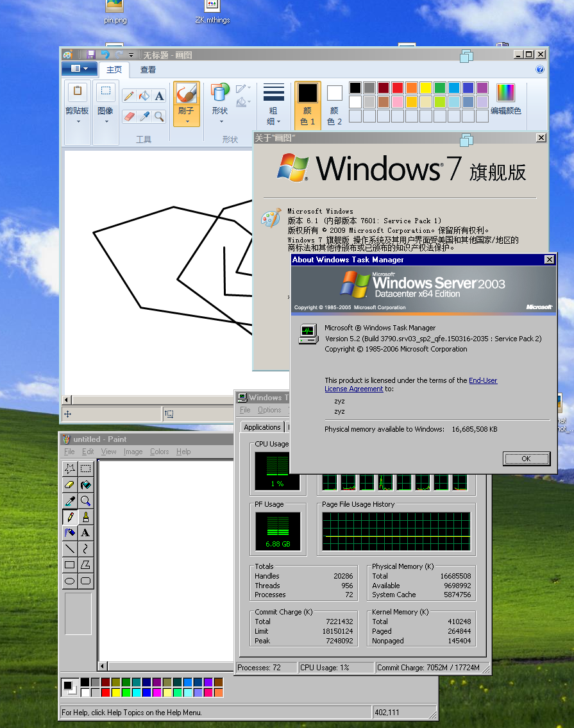Open the Image menu in untitled - Paint
574x728 pixels.
133,452
